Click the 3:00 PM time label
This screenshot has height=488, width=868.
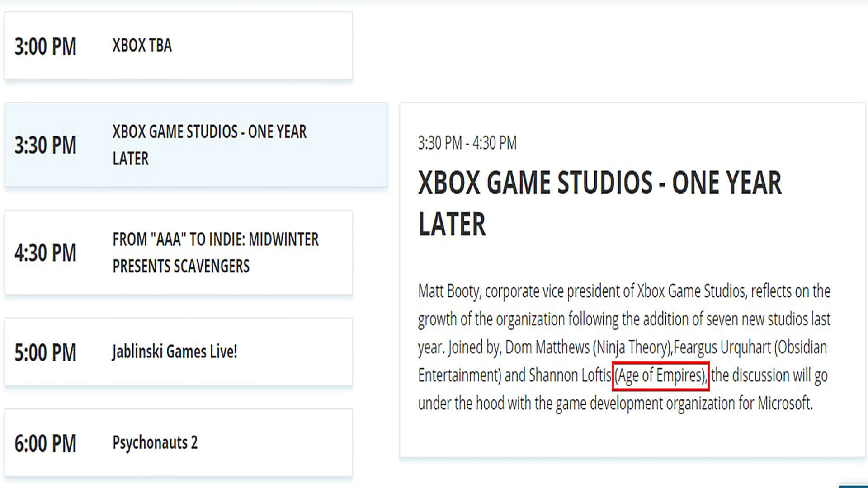[x=45, y=47]
